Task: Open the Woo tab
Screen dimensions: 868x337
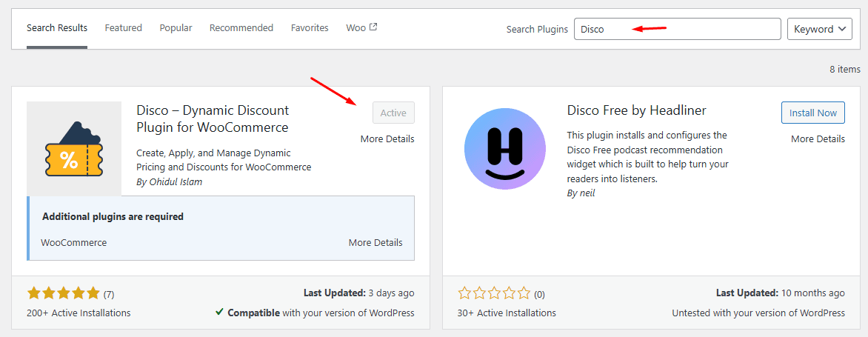Action: coord(356,28)
